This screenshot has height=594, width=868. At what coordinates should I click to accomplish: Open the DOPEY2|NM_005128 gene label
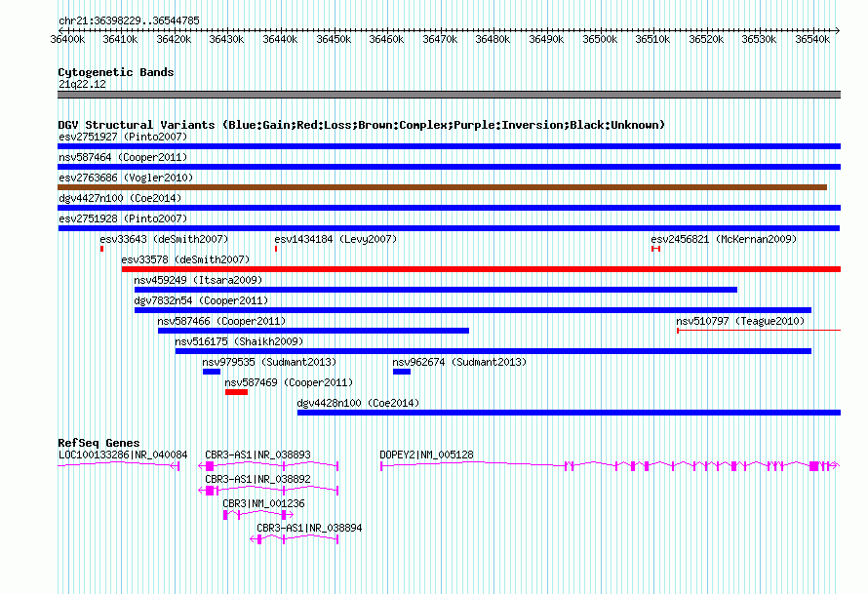[x=426, y=455]
